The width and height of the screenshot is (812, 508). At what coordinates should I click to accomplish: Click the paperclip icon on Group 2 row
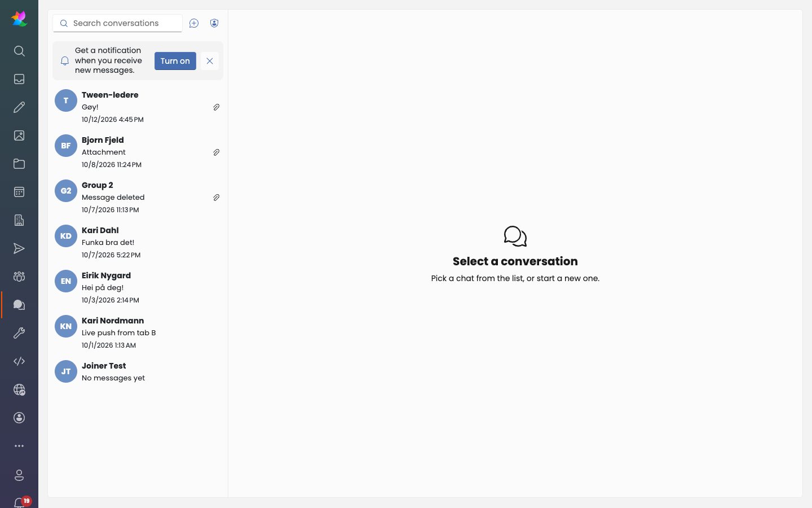tap(216, 198)
